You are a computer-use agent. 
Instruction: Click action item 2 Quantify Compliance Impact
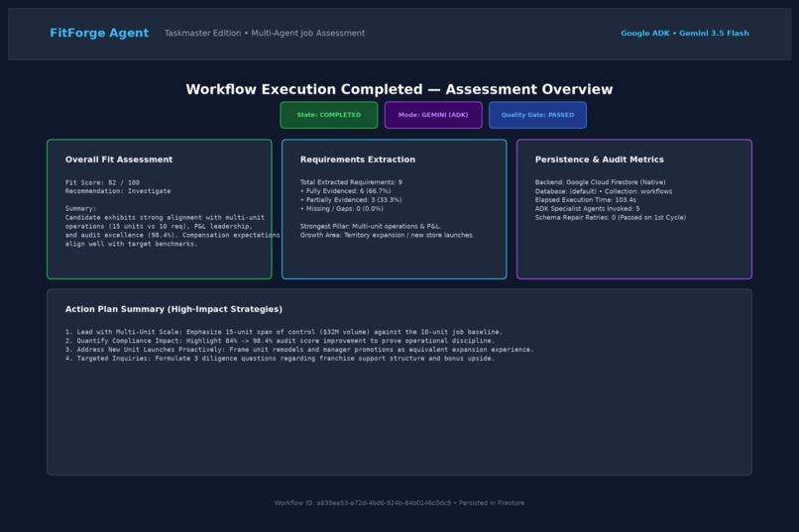[280, 341]
